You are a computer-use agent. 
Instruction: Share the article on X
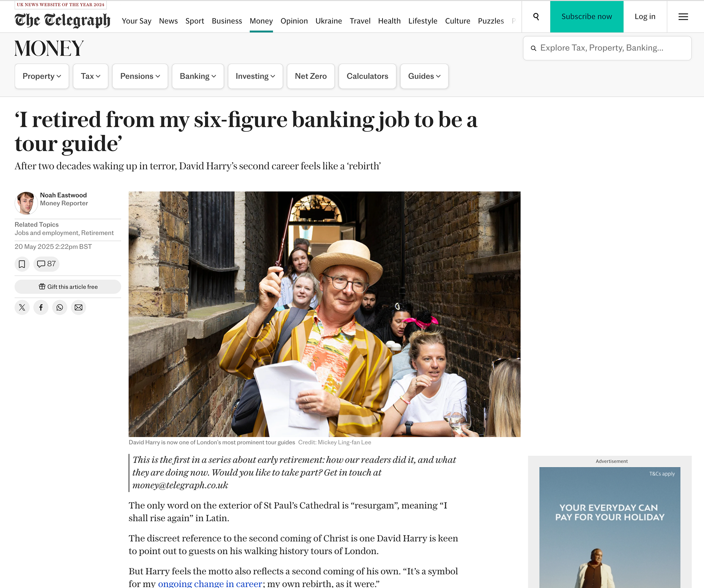pyautogui.click(x=22, y=307)
